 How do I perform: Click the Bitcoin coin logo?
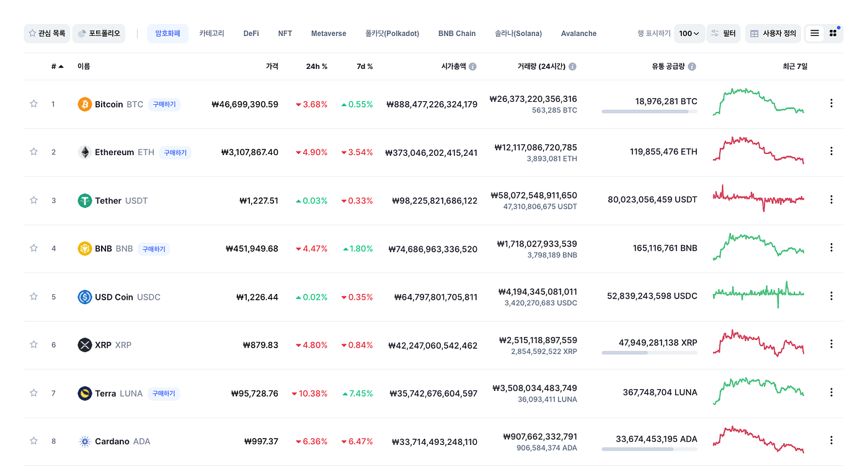pyautogui.click(x=85, y=104)
